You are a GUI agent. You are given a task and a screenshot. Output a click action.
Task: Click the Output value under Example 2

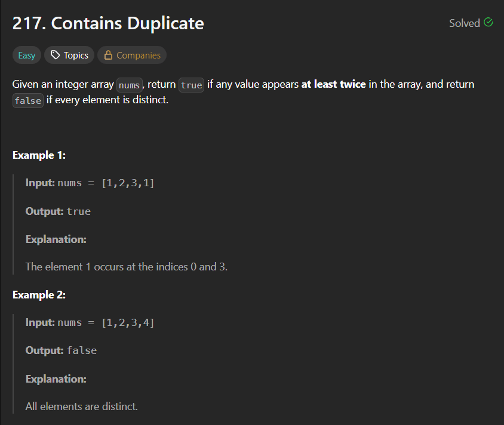[x=82, y=350]
